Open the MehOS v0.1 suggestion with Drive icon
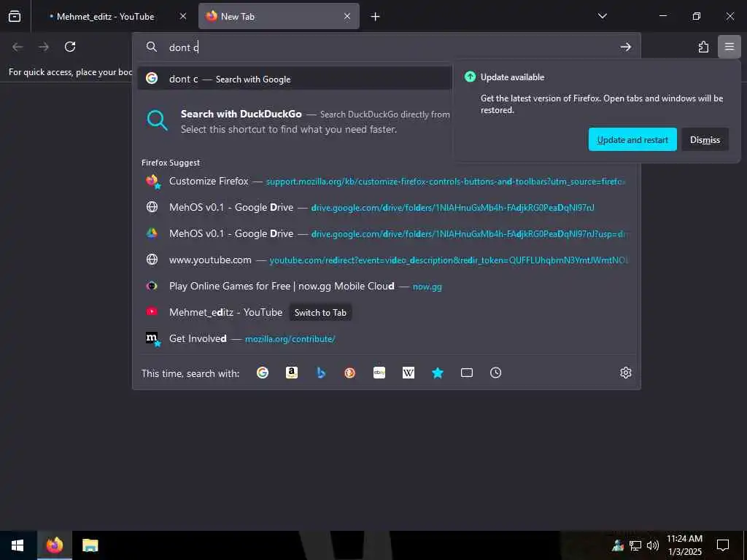Screen dimensions: 747x560 [386, 234]
